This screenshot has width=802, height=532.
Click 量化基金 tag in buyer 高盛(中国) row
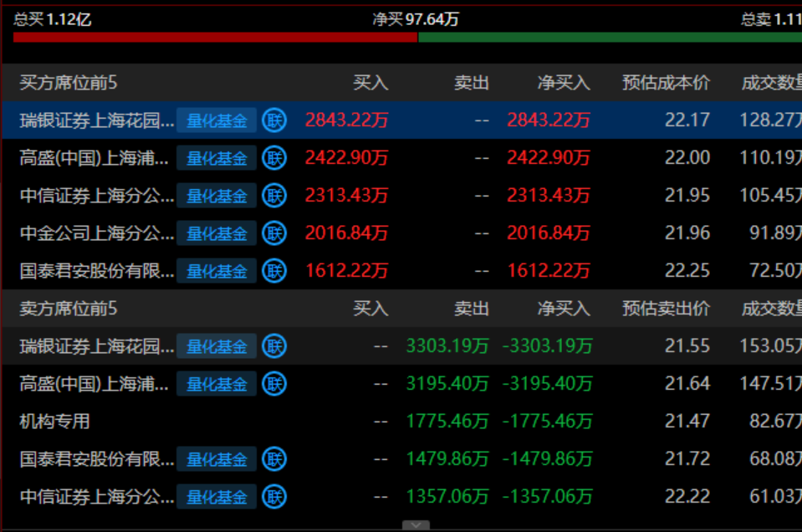point(217,158)
